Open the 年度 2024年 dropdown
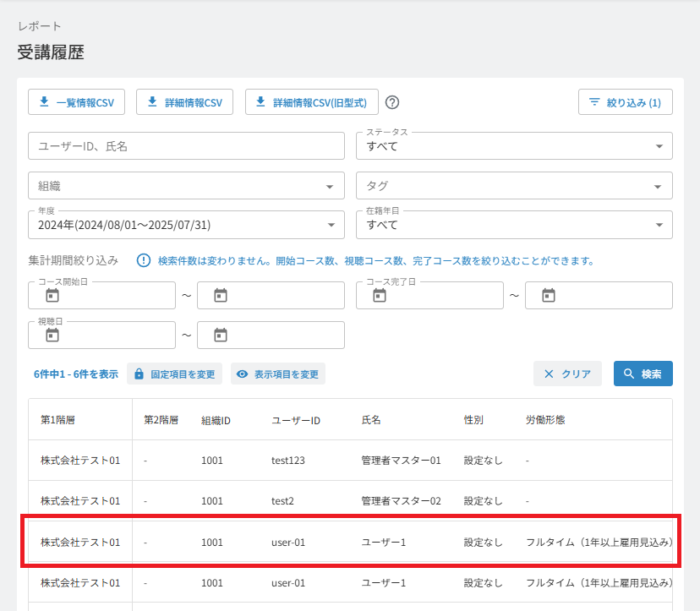 186,225
